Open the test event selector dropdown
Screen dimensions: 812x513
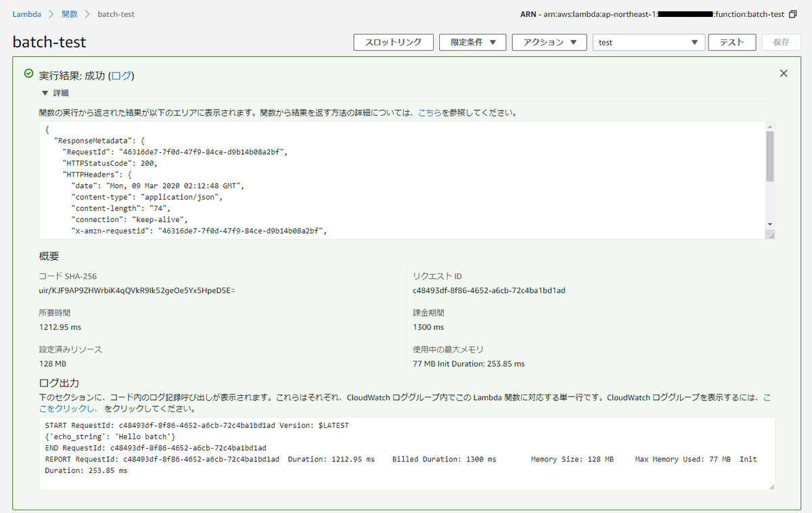[648, 42]
